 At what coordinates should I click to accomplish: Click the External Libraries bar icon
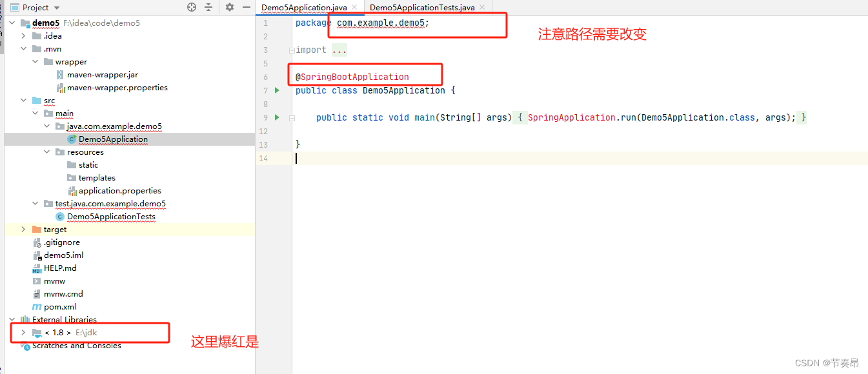click(x=25, y=320)
